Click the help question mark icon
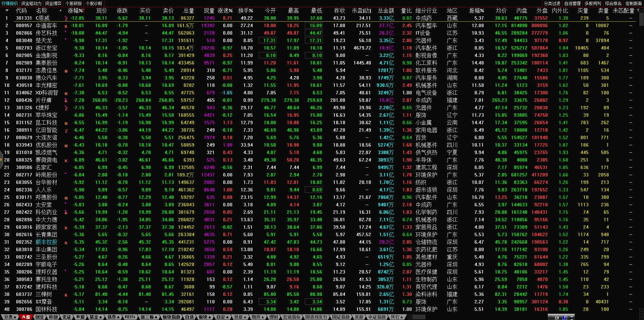The image size is (644, 320). coord(564,318)
